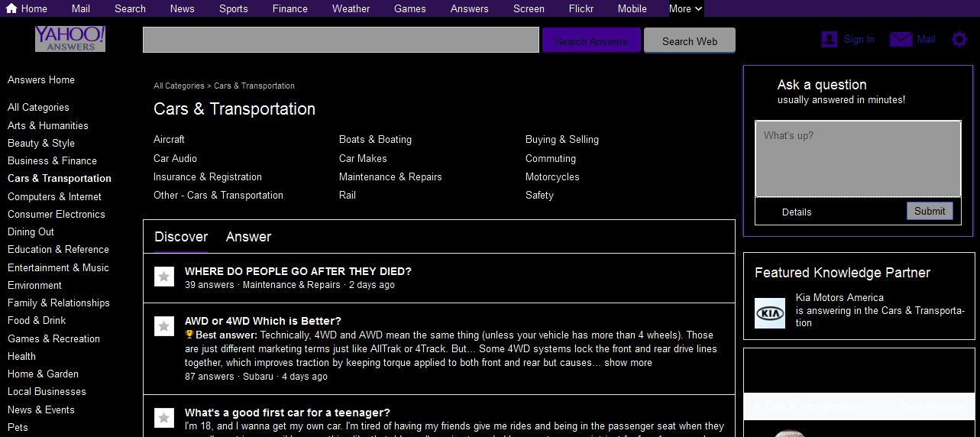This screenshot has width=980, height=437.
Task: Open Kia Motors America partner link
Action: pos(839,297)
